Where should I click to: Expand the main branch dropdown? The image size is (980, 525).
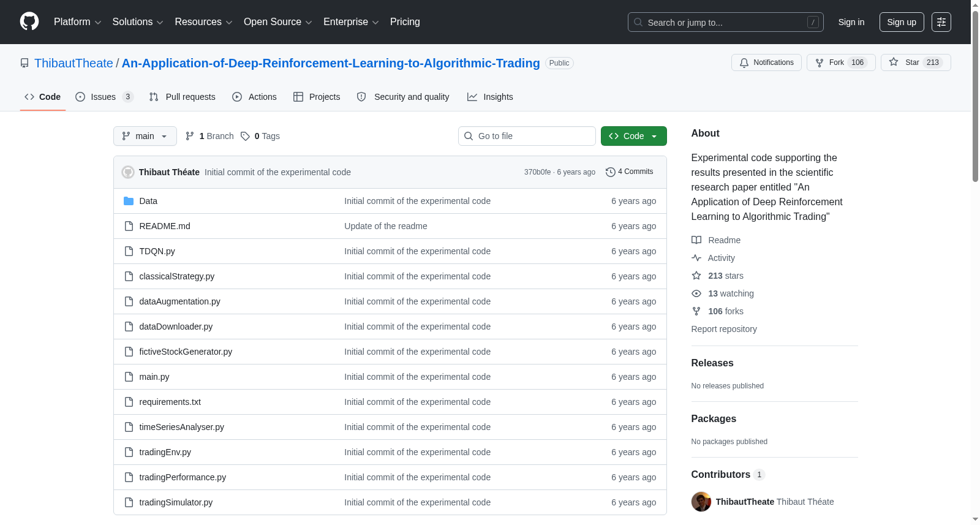tap(145, 136)
